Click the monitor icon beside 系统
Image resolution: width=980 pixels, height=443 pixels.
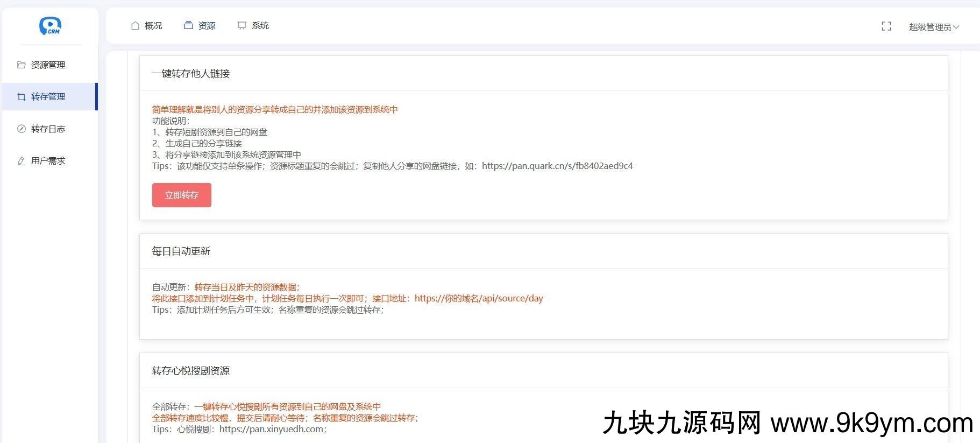point(242,25)
